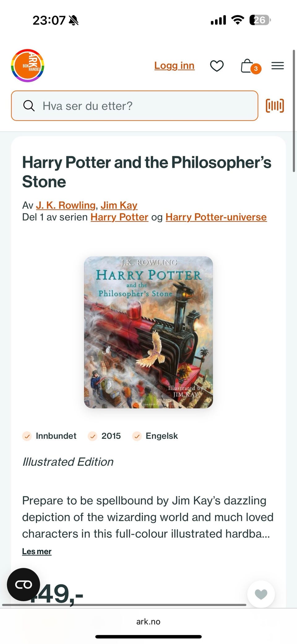Open author J. K. Rowling link
This screenshot has height=644, width=297.
coord(66,205)
